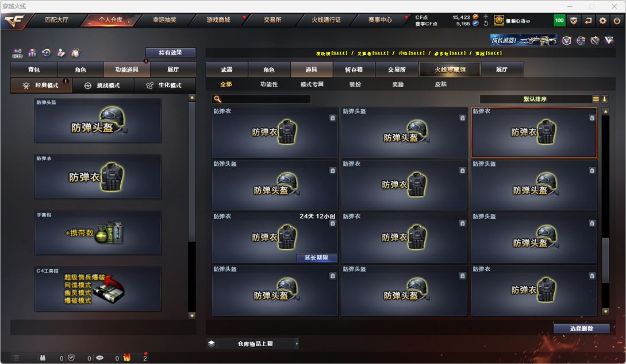Open the 游戏商城 top menu
Viewport: 626px width, 364px height.
click(218, 20)
